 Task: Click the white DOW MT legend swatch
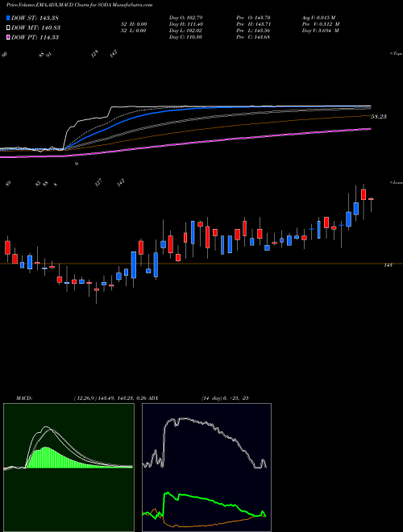coord(8,27)
